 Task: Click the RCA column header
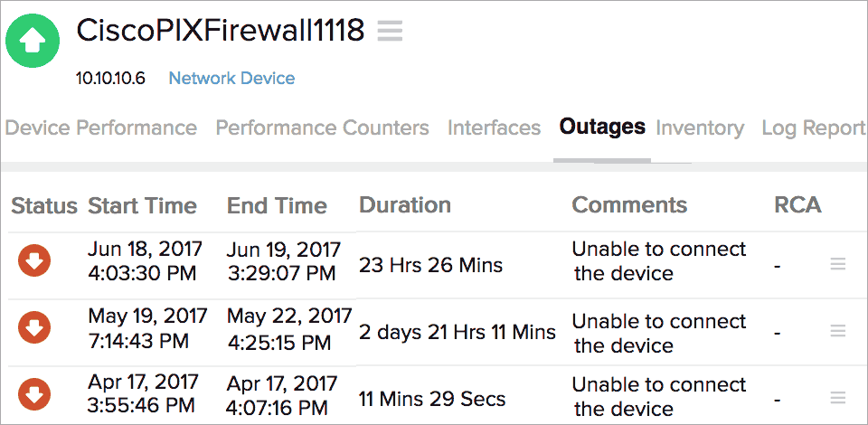797,205
